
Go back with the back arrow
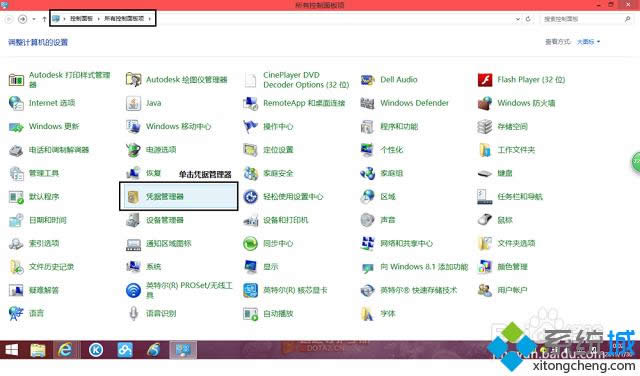pos(9,19)
